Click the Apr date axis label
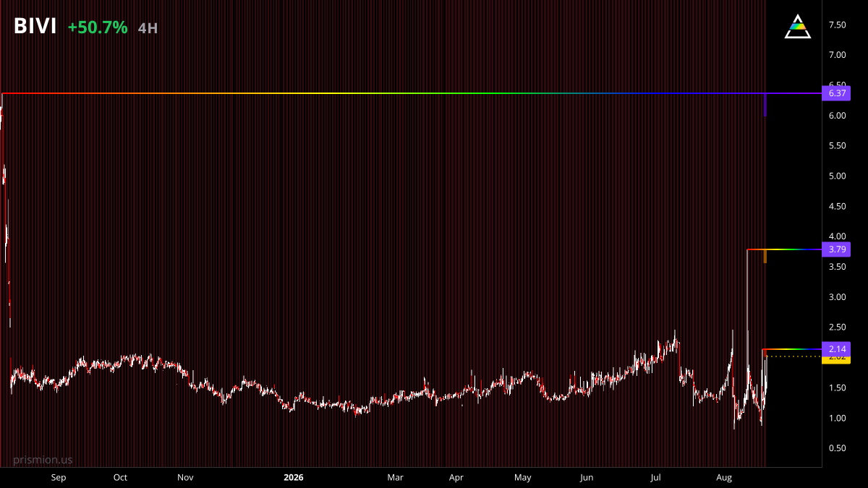The width and height of the screenshot is (868, 488). tap(456, 477)
